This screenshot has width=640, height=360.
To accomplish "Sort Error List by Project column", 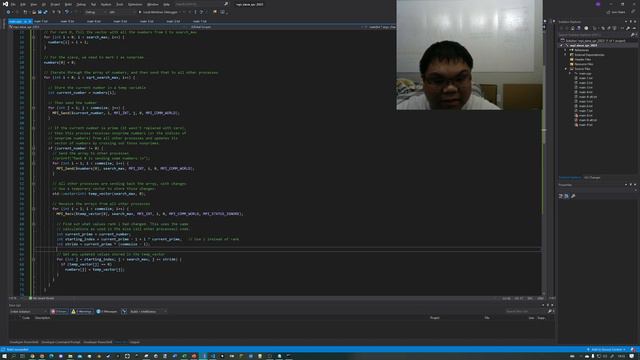I will [x=435, y=318].
